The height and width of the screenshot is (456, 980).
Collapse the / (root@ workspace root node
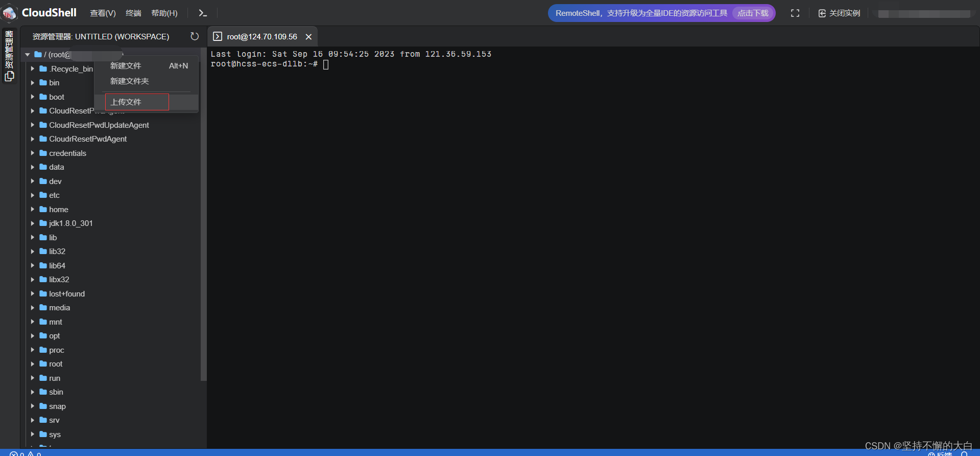point(28,54)
